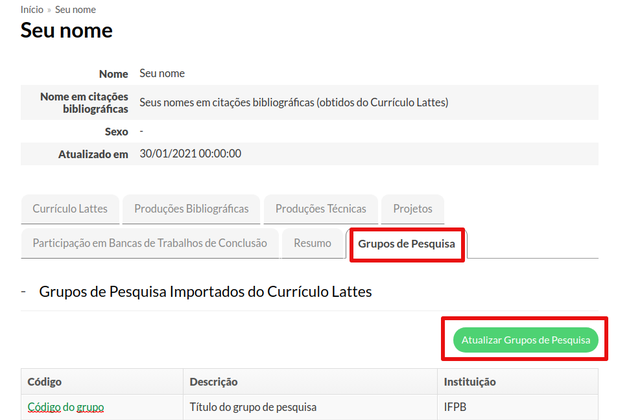Click the IFPB institution cell

point(455,407)
